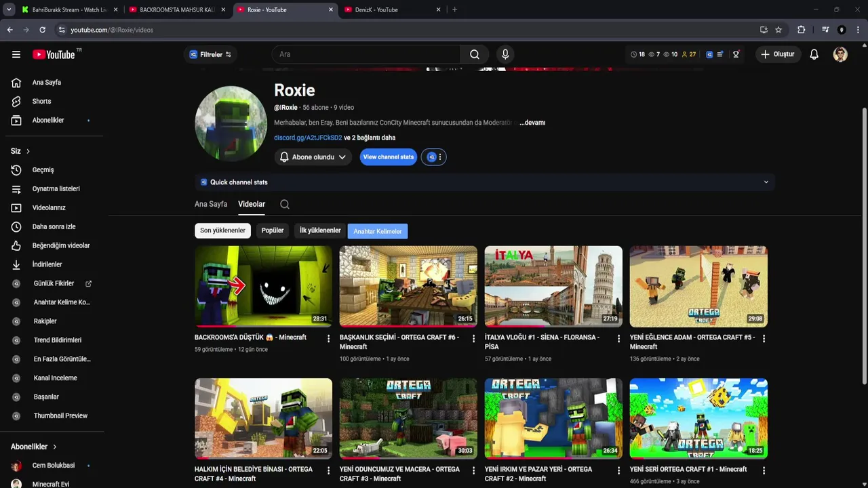
Task: Switch to channel Videolar tab
Action: (252, 204)
